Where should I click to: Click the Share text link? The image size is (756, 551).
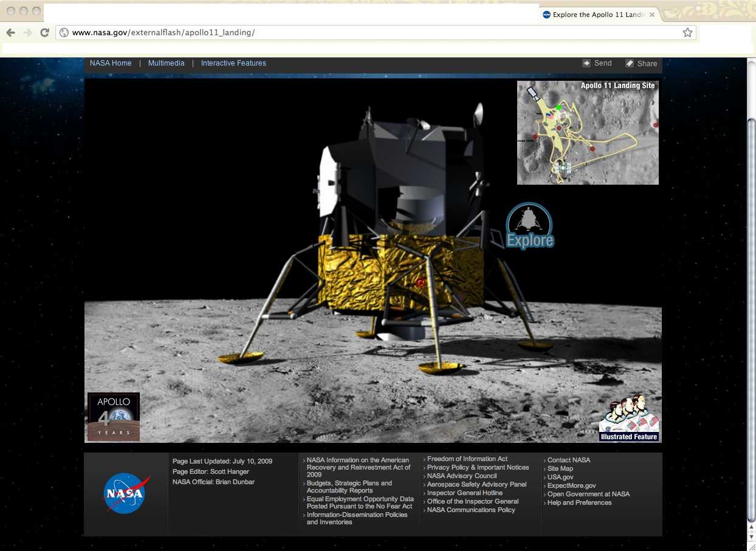(x=647, y=64)
